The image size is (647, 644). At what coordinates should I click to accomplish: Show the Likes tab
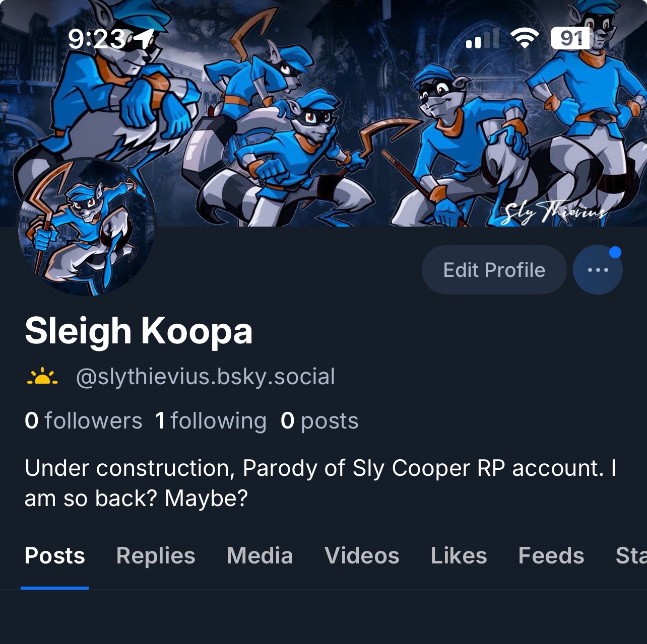pos(459,556)
